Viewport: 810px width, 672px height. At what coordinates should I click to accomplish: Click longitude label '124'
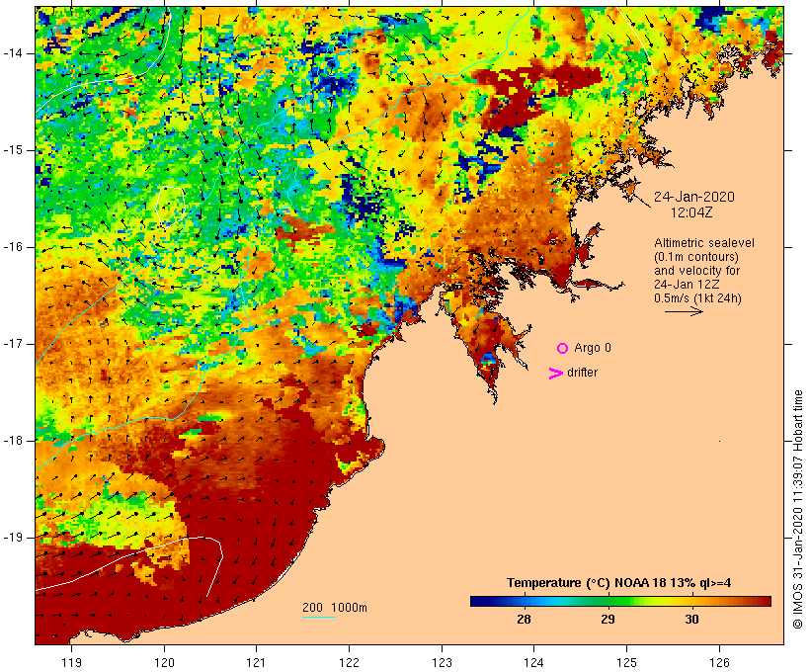pyautogui.click(x=534, y=662)
